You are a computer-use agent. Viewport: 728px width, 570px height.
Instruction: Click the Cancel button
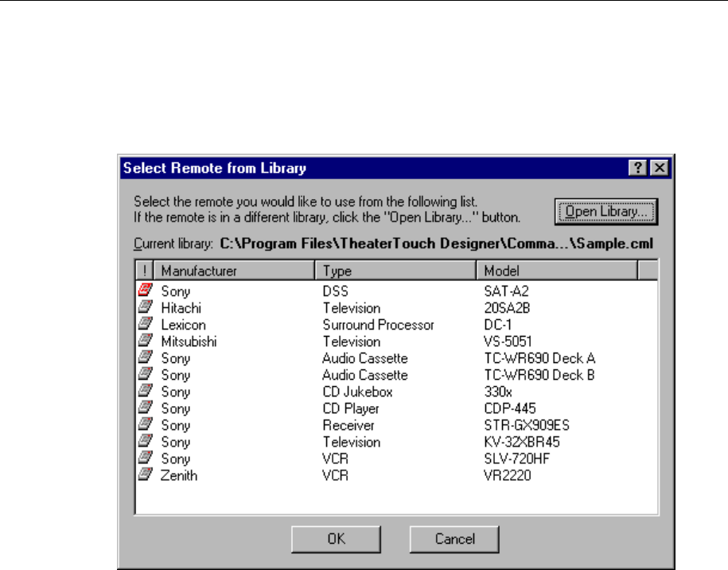454,539
